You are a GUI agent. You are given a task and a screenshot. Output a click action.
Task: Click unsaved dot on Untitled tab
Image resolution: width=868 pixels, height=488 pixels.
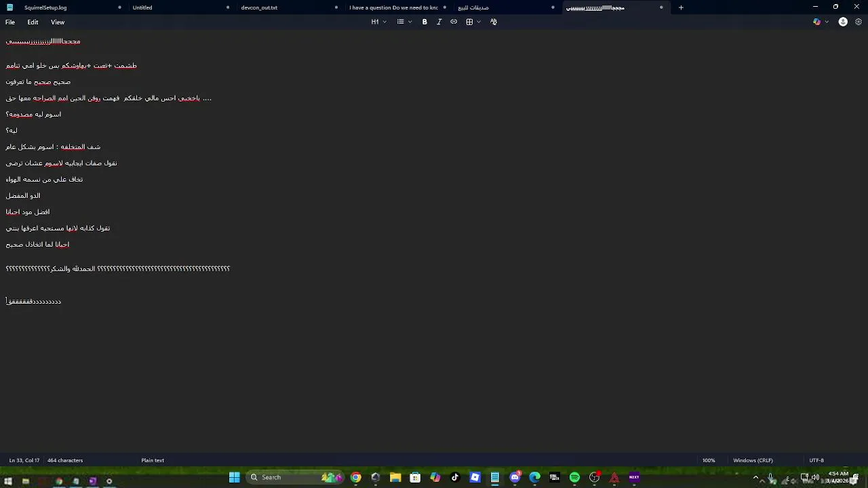[x=228, y=7]
